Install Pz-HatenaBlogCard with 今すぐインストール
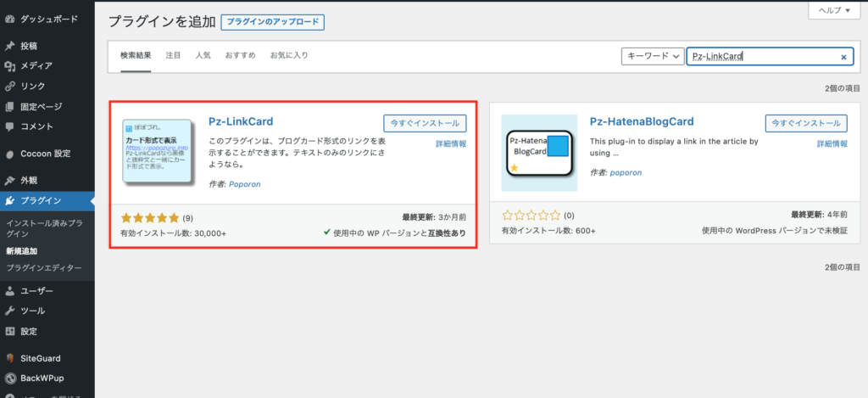The height and width of the screenshot is (398, 868). (806, 123)
